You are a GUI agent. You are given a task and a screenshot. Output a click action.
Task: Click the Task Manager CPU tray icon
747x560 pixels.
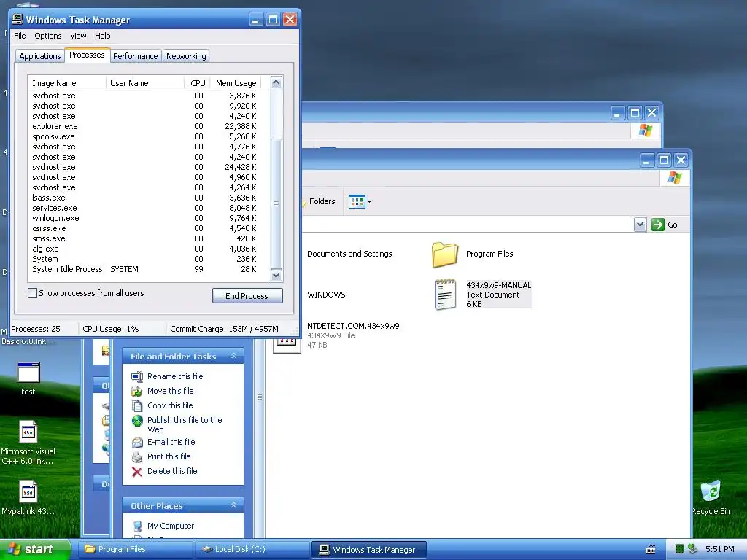pyautogui.click(x=680, y=550)
